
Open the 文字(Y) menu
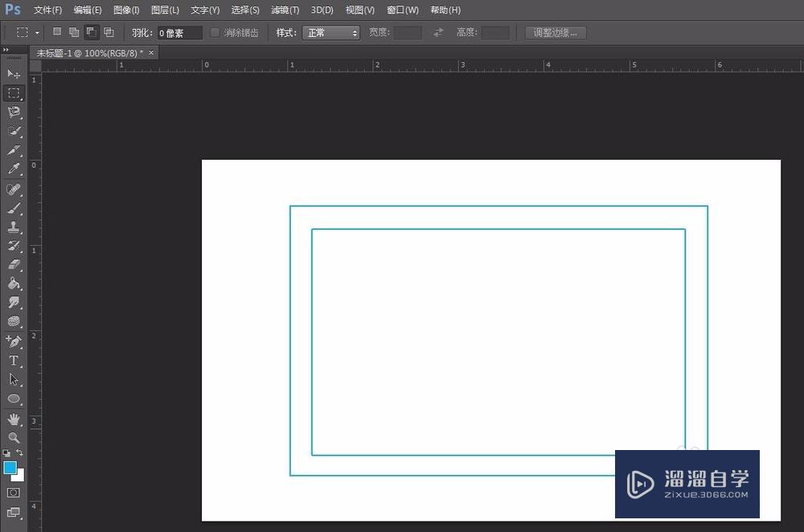pyautogui.click(x=205, y=10)
